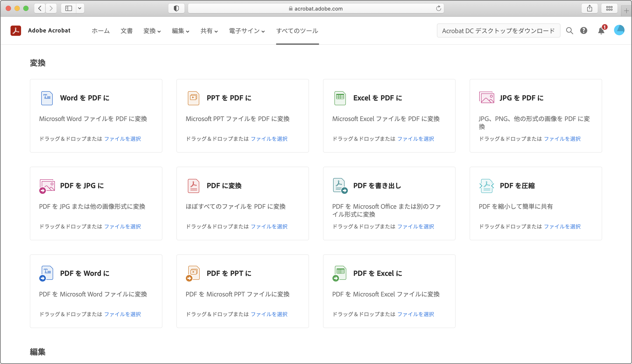Screen dimensions: 632x364
Task: Click ファイルを選択 in the PDF を JPG に card
Action: click(122, 227)
